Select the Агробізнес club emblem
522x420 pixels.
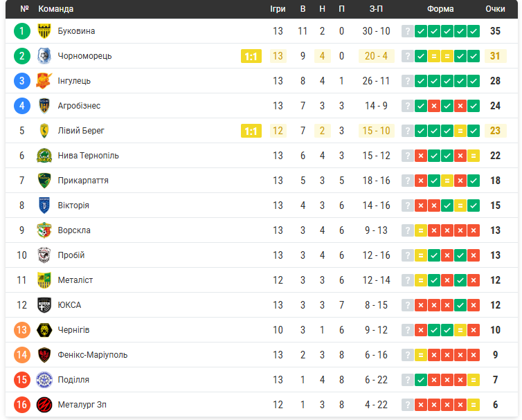(x=44, y=106)
